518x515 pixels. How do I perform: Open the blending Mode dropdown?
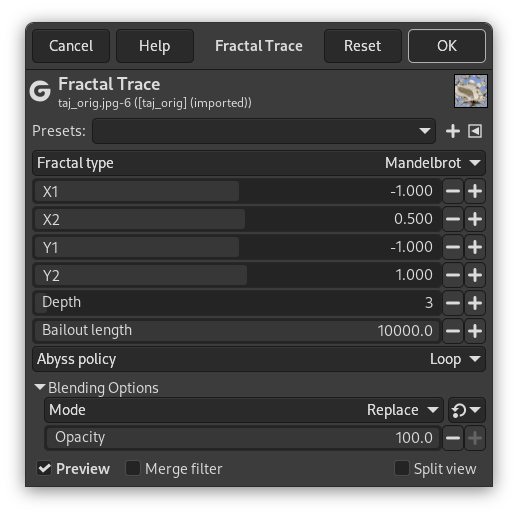(244, 410)
